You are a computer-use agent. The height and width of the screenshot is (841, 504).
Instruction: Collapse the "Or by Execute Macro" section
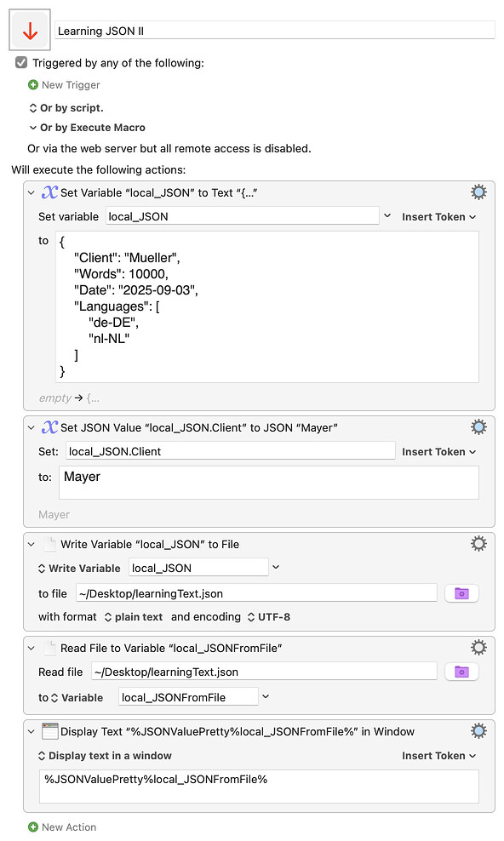pyautogui.click(x=33, y=128)
